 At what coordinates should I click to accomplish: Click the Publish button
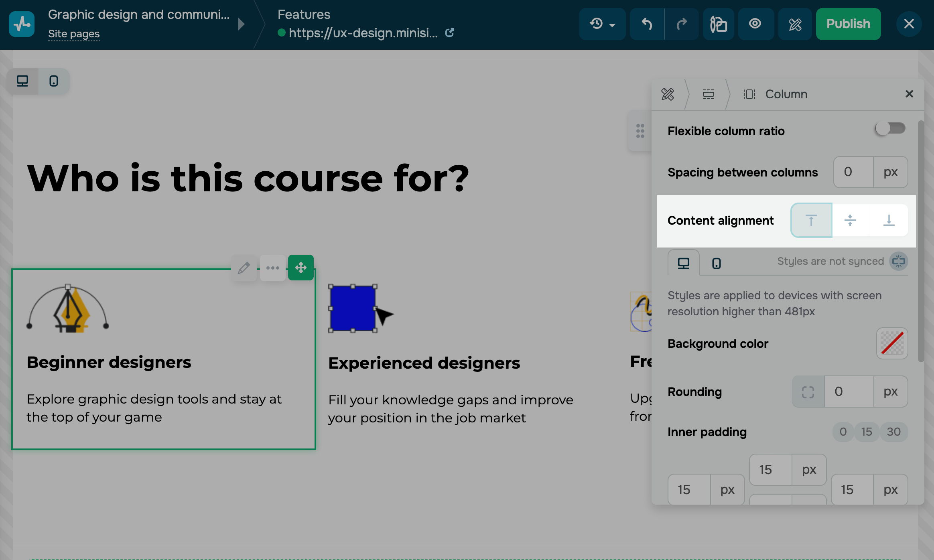tap(848, 24)
